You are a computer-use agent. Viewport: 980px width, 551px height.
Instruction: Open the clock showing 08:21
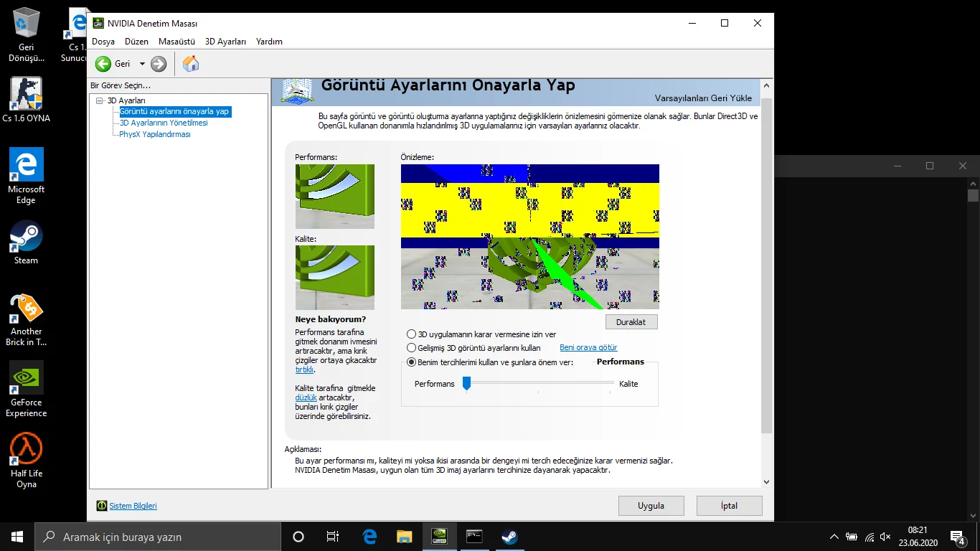(918, 537)
